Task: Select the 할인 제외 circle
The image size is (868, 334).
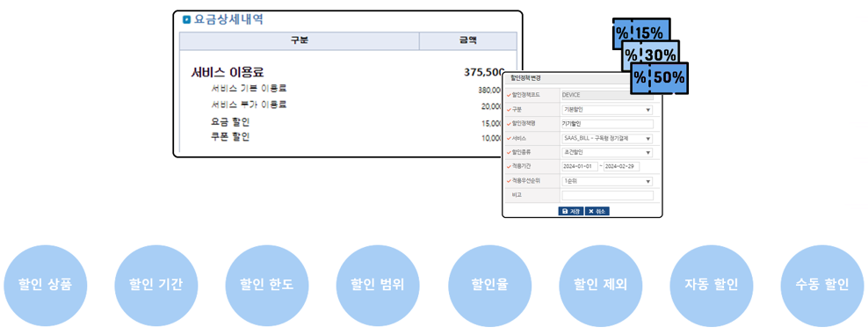Action: click(x=601, y=286)
